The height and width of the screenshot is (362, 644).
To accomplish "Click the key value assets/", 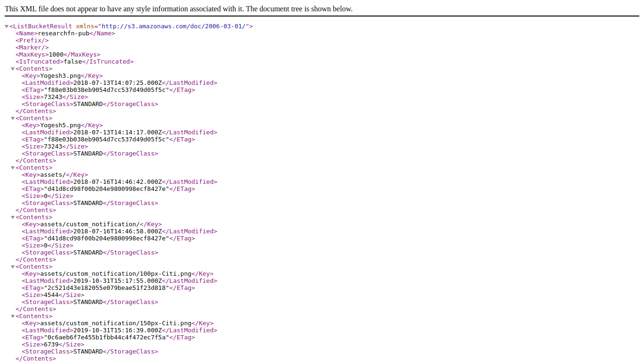I will click(x=53, y=175).
